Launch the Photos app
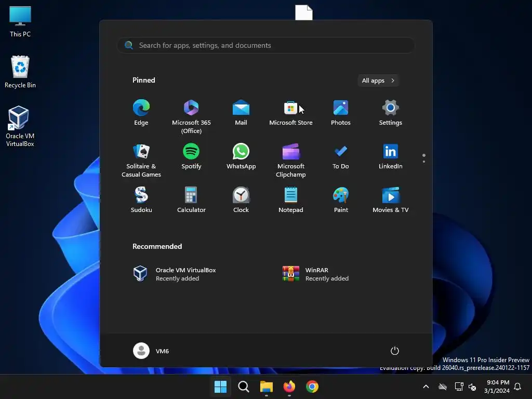Image resolution: width=532 pixels, height=399 pixels. pyautogui.click(x=341, y=113)
